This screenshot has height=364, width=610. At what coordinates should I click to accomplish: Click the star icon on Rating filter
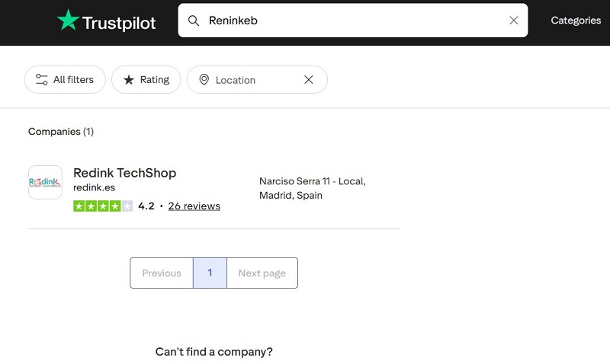point(129,80)
